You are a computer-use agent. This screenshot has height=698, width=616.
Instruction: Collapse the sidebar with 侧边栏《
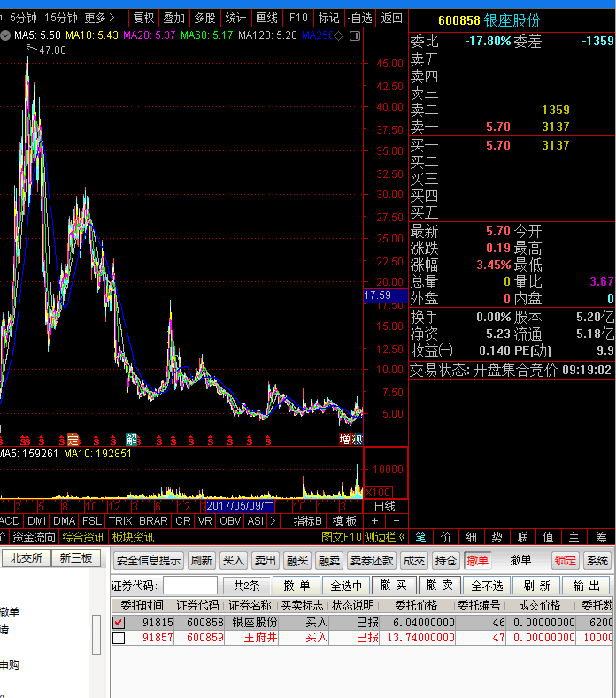pyautogui.click(x=384, y=537)
